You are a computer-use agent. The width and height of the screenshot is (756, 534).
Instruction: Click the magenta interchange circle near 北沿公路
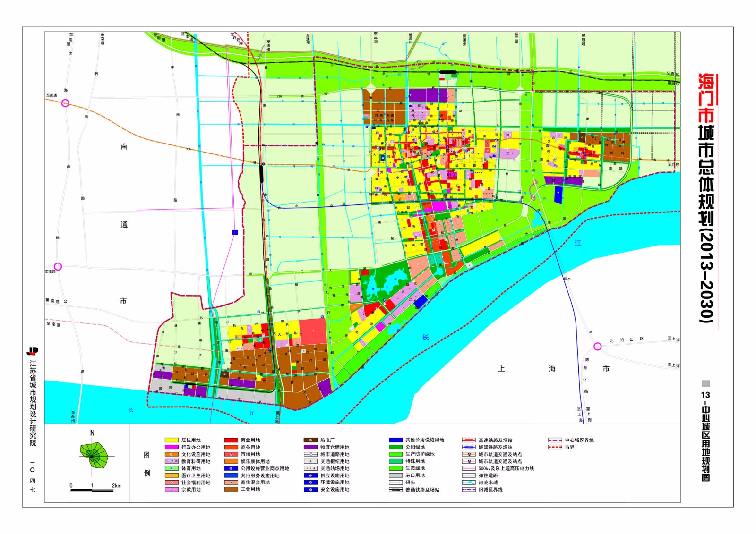(x=597, y=347)
